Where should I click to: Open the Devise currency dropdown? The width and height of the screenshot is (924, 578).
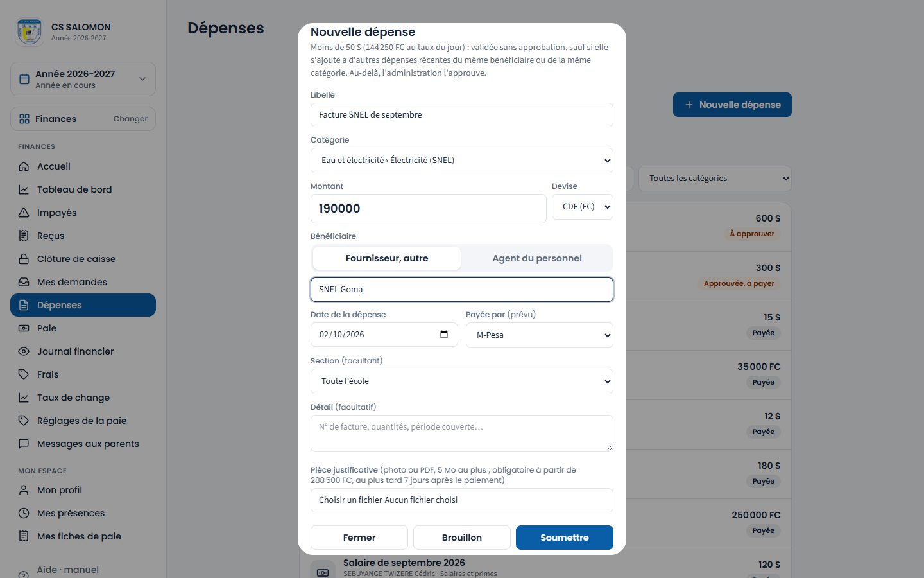(583, 207)
